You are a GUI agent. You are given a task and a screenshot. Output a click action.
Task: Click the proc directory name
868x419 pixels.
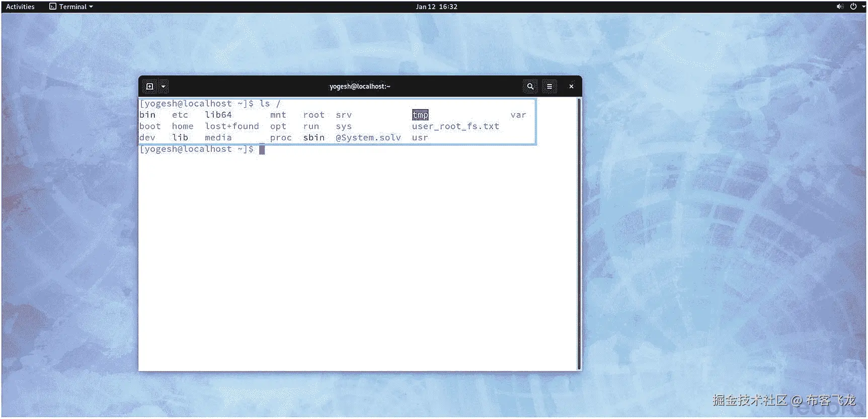click(281, 138)
